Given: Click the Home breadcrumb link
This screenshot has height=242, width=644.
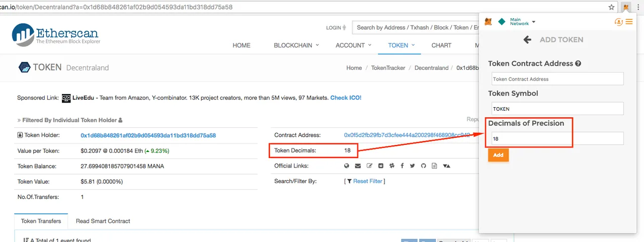Looking at the screenshot, I should point(354,68).
